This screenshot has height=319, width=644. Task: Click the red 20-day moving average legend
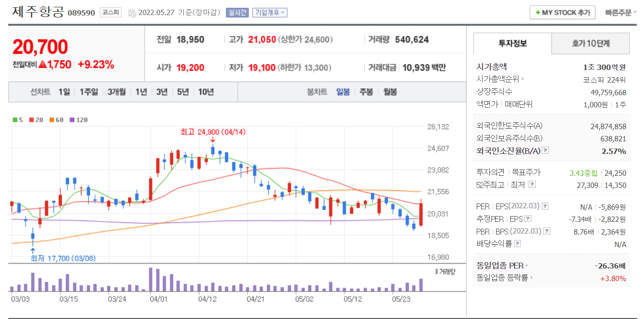(x=36, y=119)
